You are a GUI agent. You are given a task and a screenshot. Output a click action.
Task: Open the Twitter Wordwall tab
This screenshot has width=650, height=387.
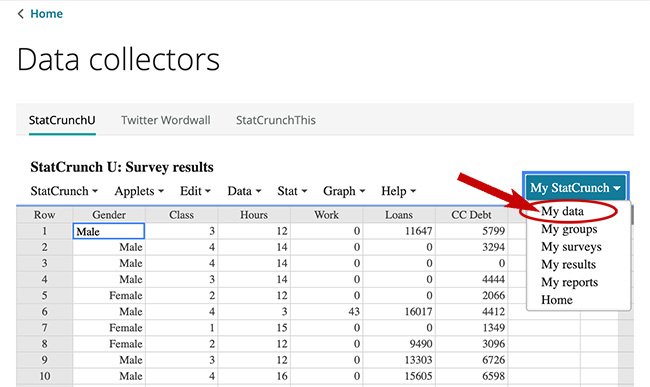click(165, 120)
